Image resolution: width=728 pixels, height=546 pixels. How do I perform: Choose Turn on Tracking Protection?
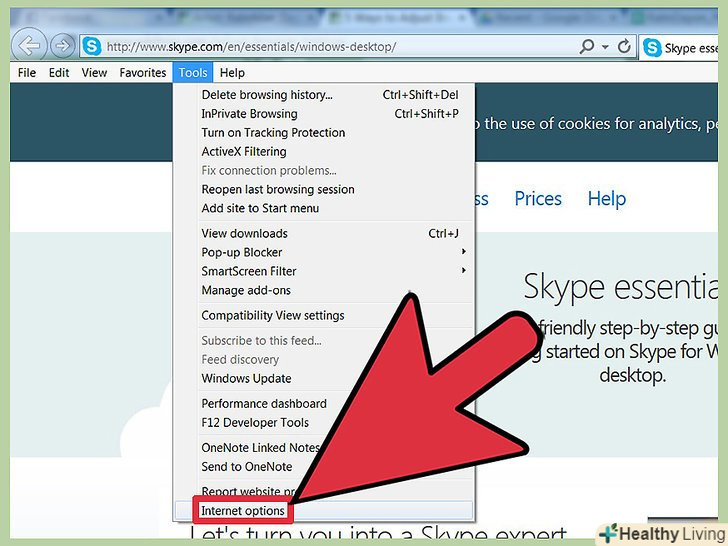pos(324,133)
